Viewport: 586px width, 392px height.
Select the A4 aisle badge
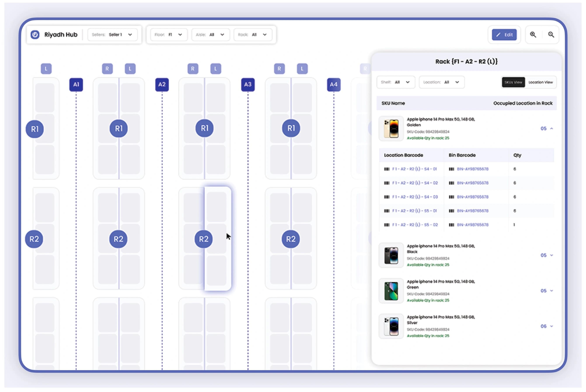[334, 84]
